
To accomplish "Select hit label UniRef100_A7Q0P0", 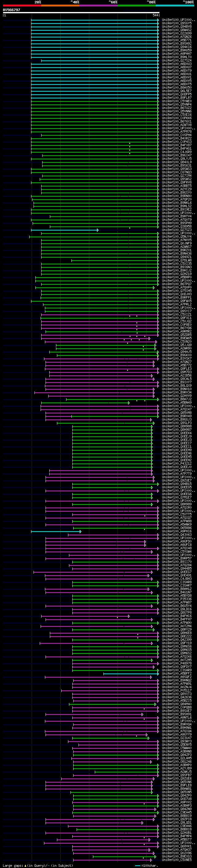I will coord(176,287).
